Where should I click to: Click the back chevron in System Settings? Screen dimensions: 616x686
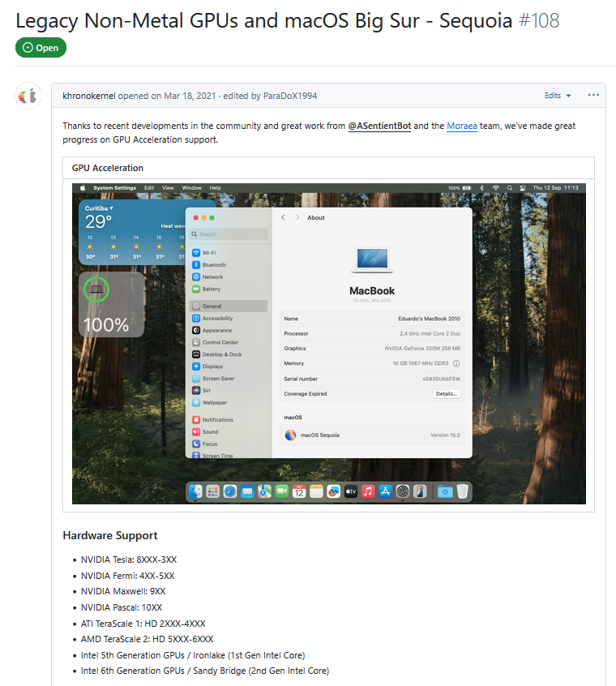[x=284, y=217]
